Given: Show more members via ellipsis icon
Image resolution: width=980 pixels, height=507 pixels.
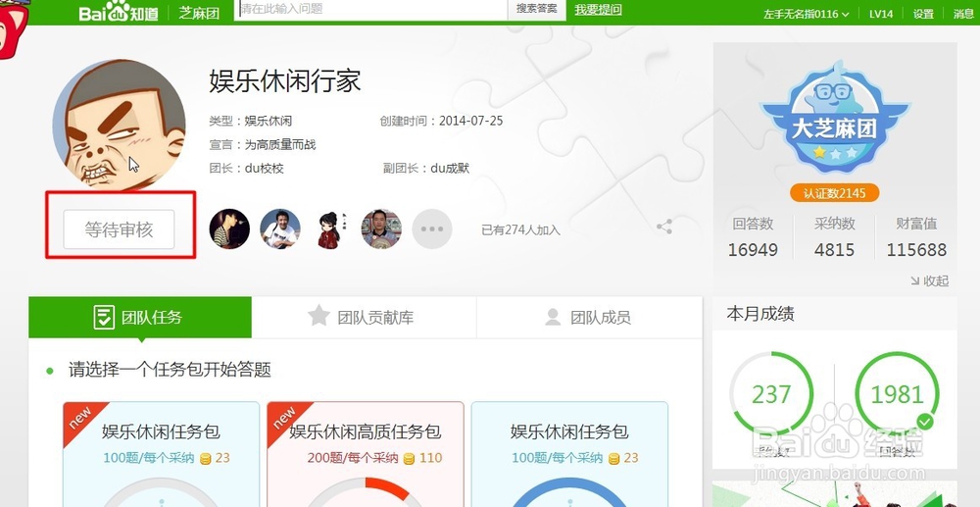Looking at the screenshot, I should 432,228.
